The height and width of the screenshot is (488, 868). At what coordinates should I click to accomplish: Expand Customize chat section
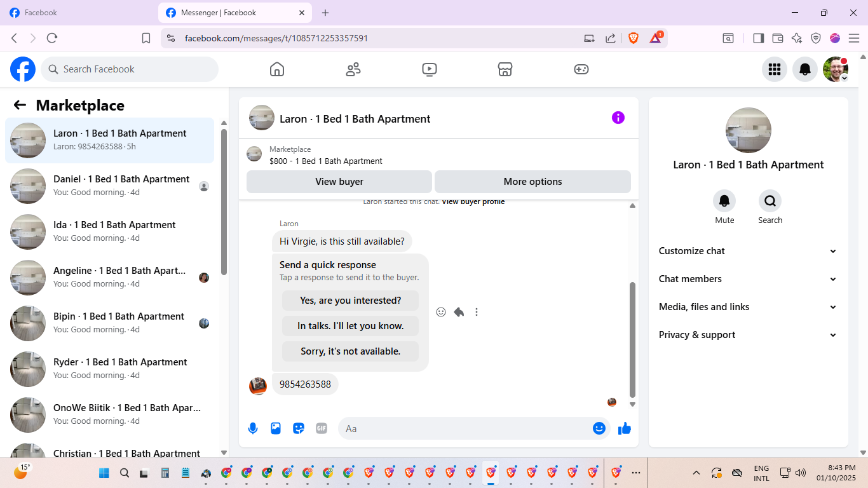[748, 251]
